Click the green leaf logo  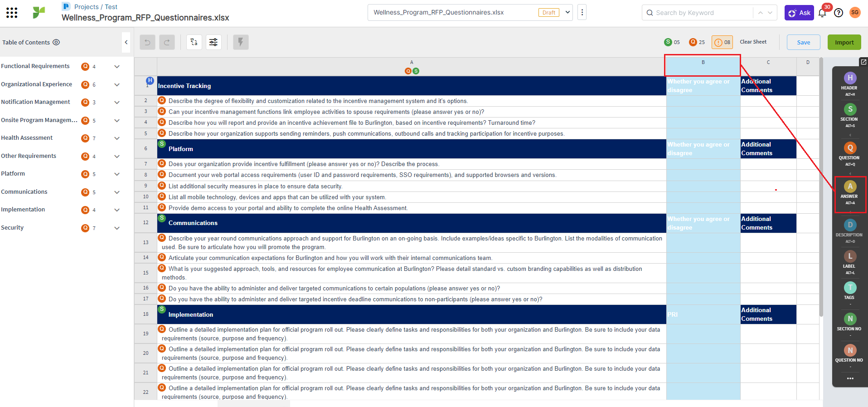pos(39,12)
